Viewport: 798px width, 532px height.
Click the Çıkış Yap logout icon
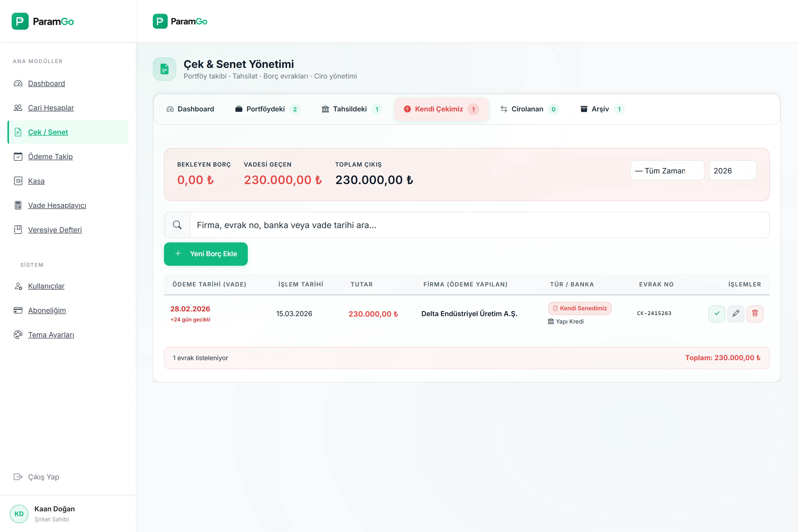(18, 477)
